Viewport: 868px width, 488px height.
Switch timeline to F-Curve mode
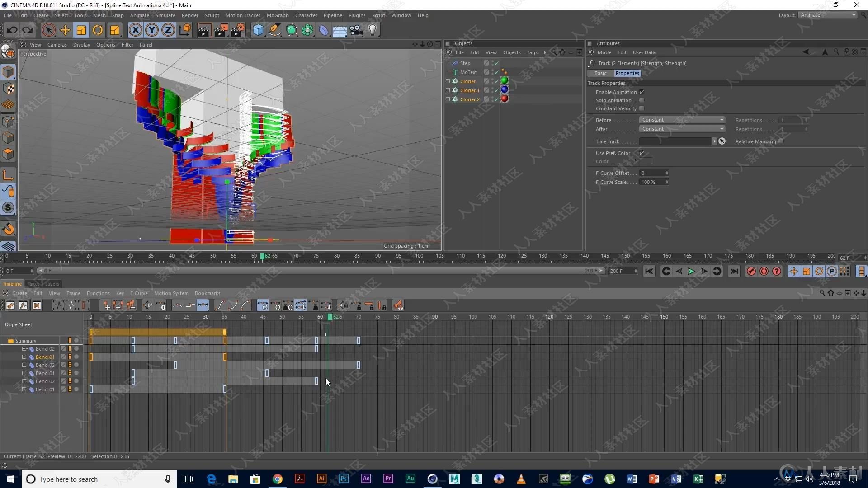pyautogui.click(x=23, y=305)
